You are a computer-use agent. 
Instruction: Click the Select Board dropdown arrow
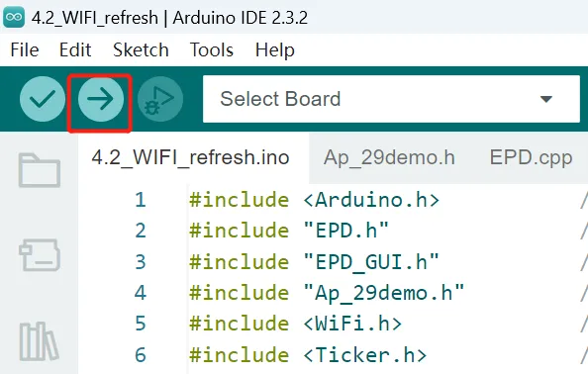pos(546,99)
